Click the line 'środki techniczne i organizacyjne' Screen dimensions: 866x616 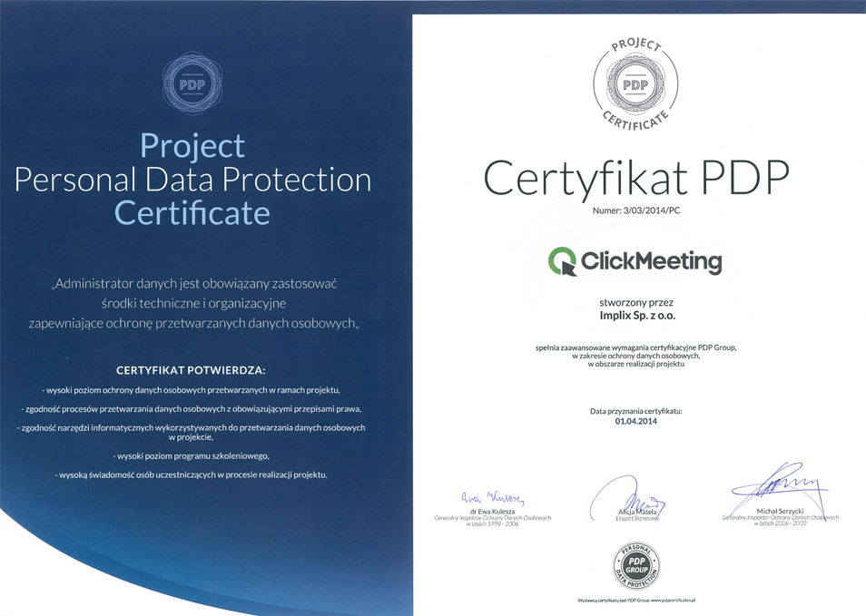194,304
